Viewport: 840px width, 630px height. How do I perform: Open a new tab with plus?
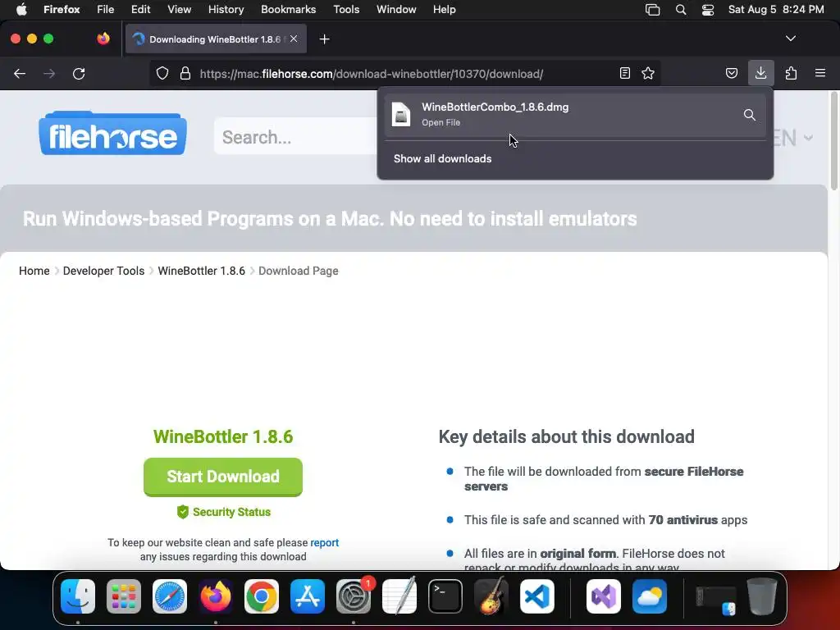tap(324, 39)
